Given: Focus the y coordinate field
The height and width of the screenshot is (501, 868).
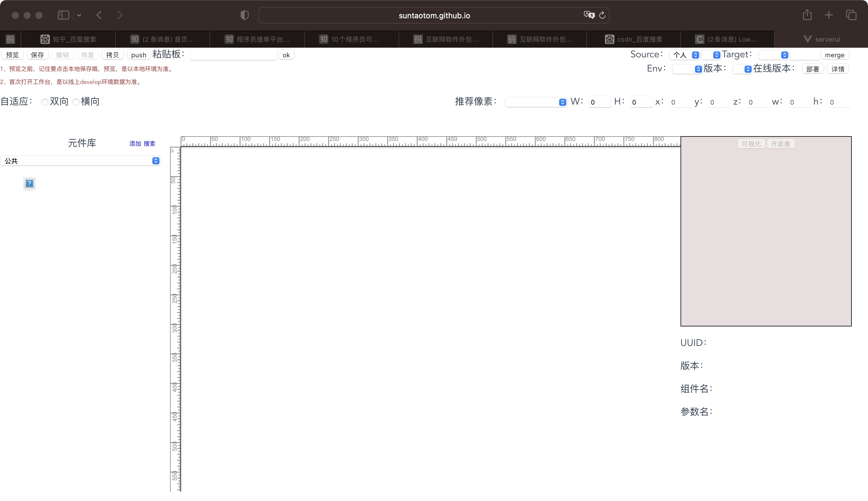Looking at the screenshot, I should pyautogui.click(x=719, y=102).
